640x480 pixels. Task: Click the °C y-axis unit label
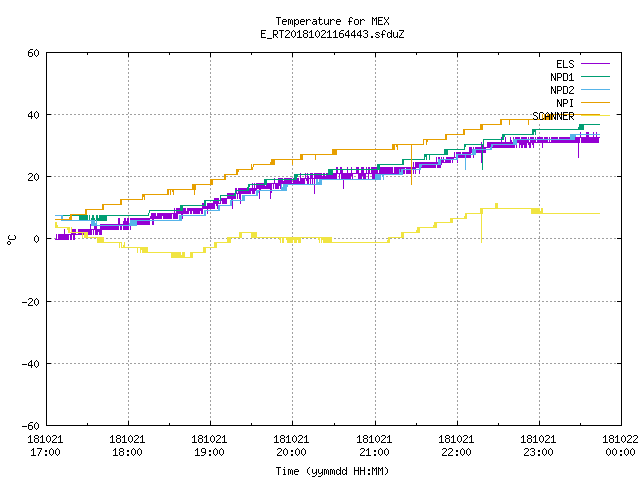(12, 240)
